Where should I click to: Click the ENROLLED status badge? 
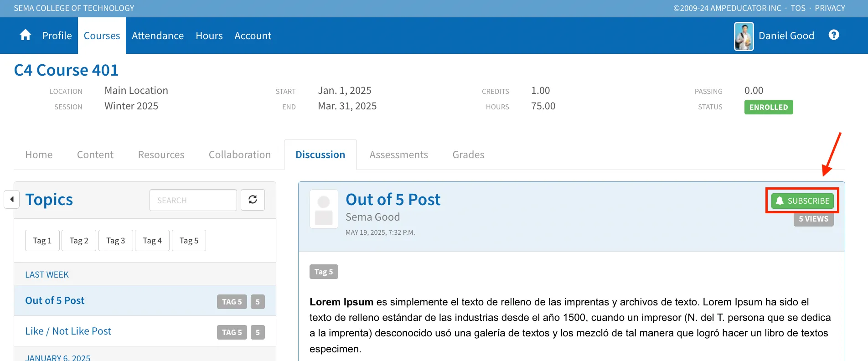coord(769,107)
